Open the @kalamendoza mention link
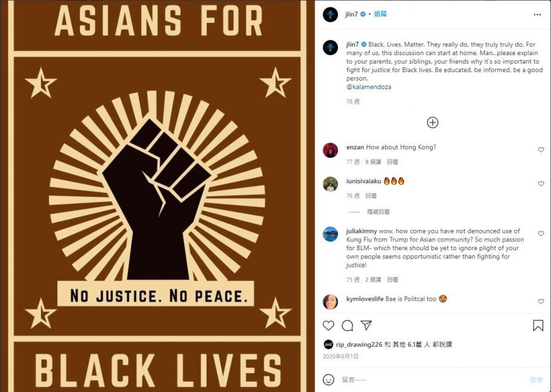Screen dimensions: 551x392 pyautogui.click(x=369, y=87)
